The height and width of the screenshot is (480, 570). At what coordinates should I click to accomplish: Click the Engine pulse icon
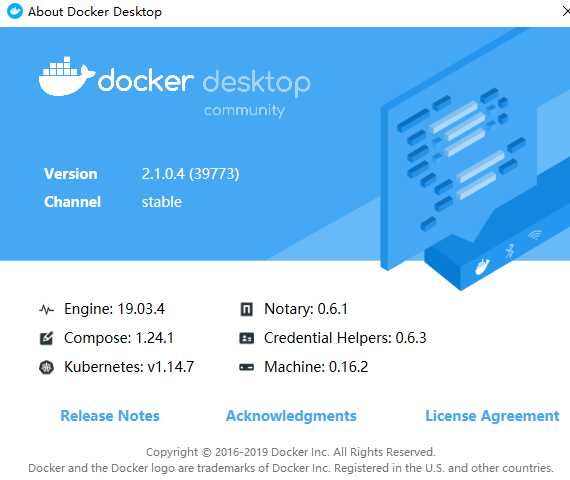(47, 310)
